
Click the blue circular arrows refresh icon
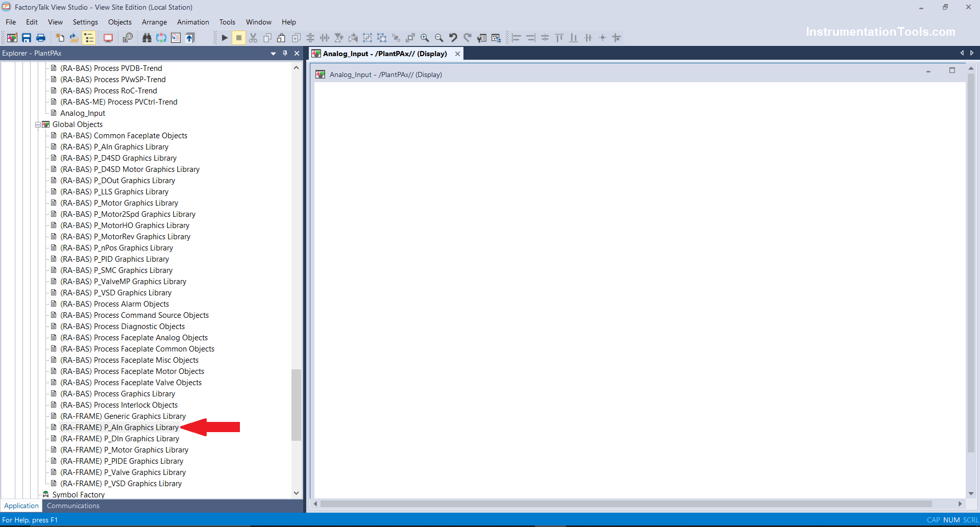[x=161, y=38]
